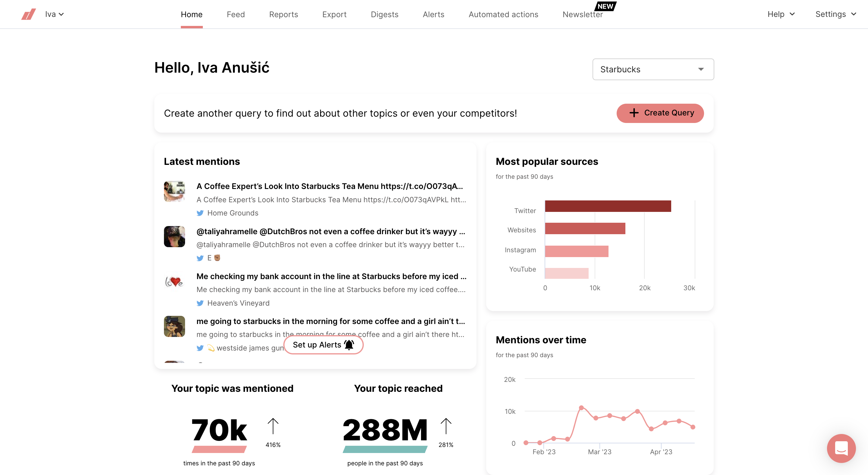Click Twitter icon beside author E

click(200, 258)
